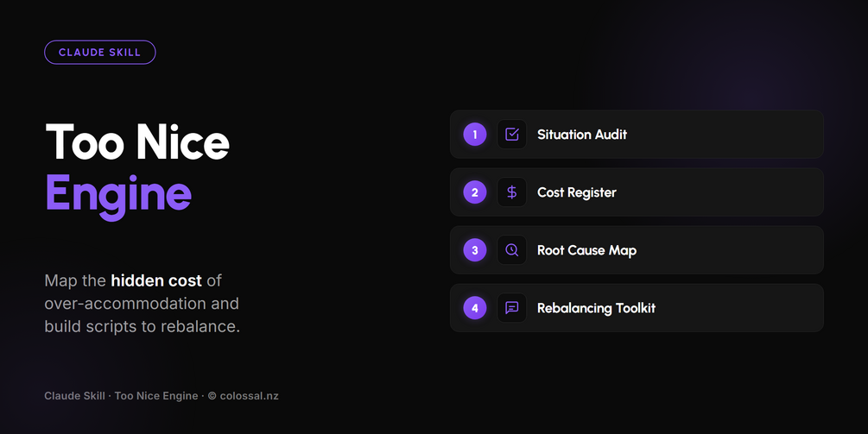Click the bold hidden cost phrase
Image resolution: width=868 pixels, height=434 pixels.
156,280
